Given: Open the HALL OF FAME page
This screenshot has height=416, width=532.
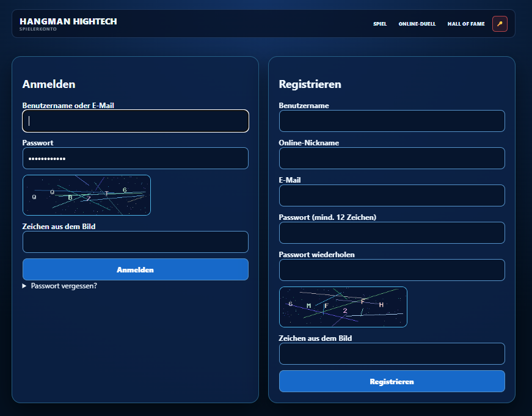Looking at the screenshot, I should coord(466,24).
